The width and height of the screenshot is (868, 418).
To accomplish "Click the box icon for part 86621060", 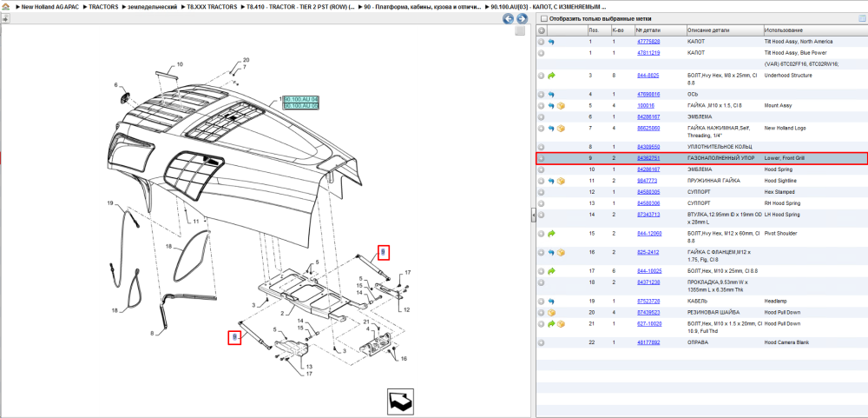I will [x=561, y=128].
